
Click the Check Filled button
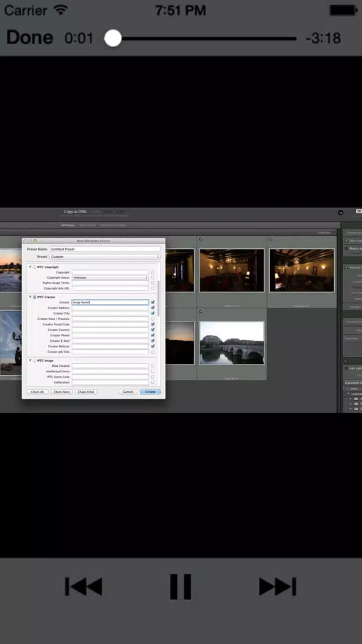pos(86,392)
